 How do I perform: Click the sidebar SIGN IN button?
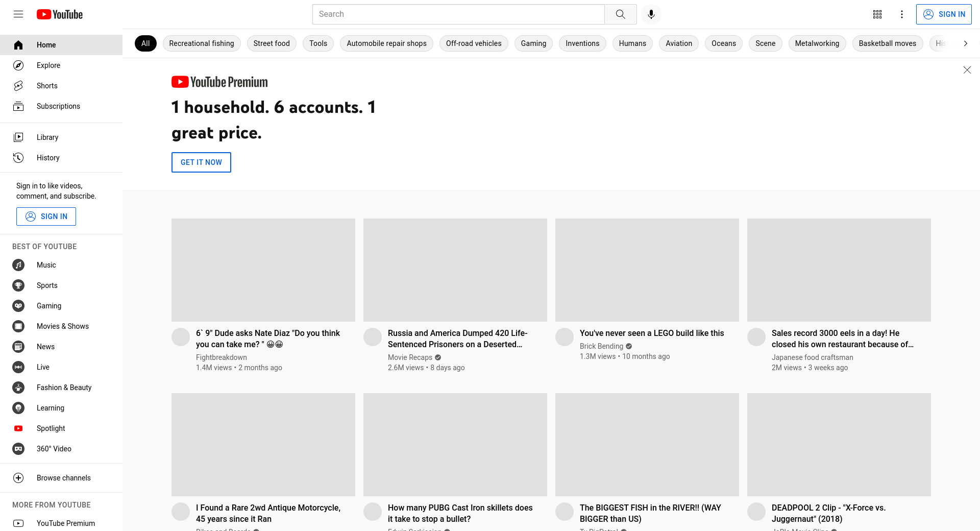tap(46, 216)
